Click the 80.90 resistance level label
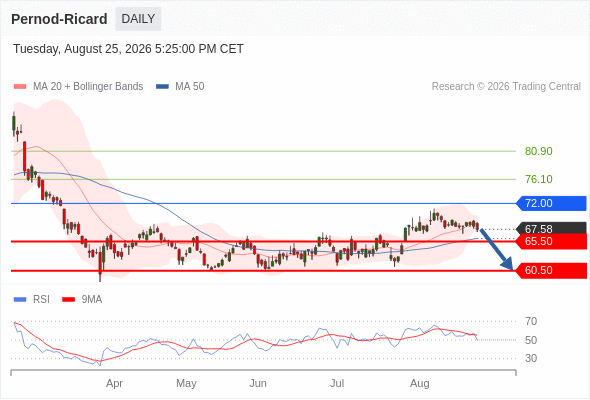Image resolution: width=590 pixels, height=400 pixels. (x=538, y=151)
